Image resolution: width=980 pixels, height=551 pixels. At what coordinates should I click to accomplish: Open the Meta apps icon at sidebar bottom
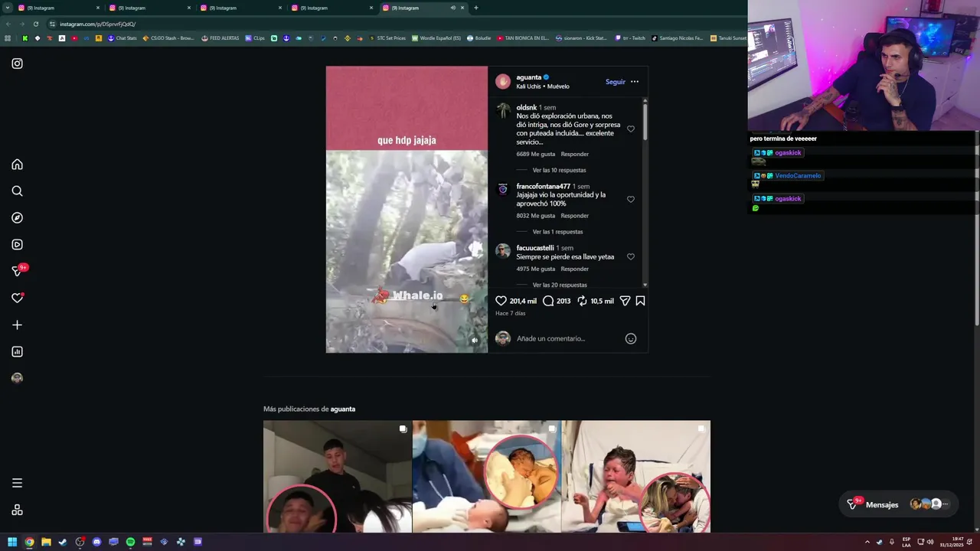click(17, 510)
